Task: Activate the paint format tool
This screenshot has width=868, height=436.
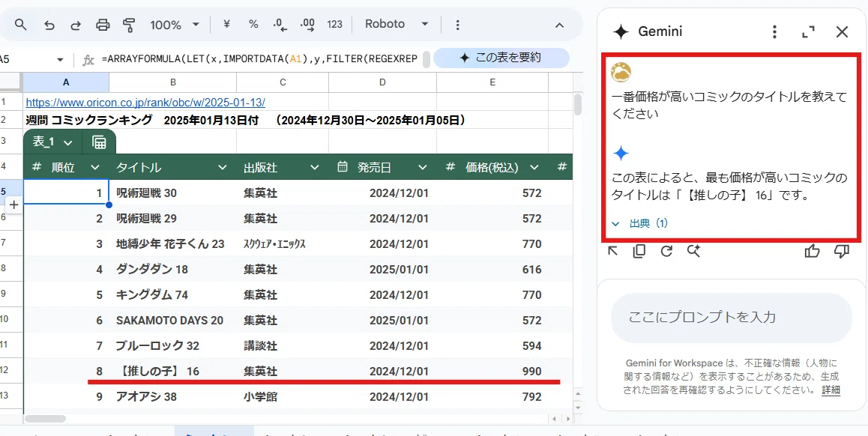Action: tap(129, 24)
